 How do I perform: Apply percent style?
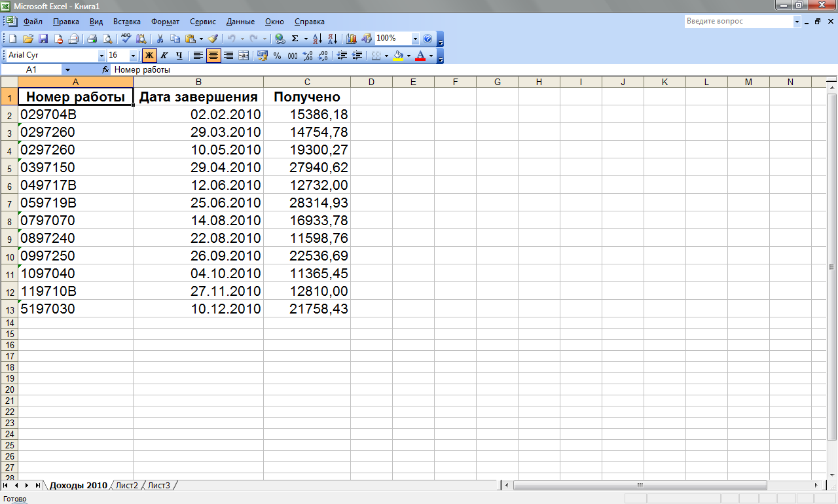click(x=278, y=56)
